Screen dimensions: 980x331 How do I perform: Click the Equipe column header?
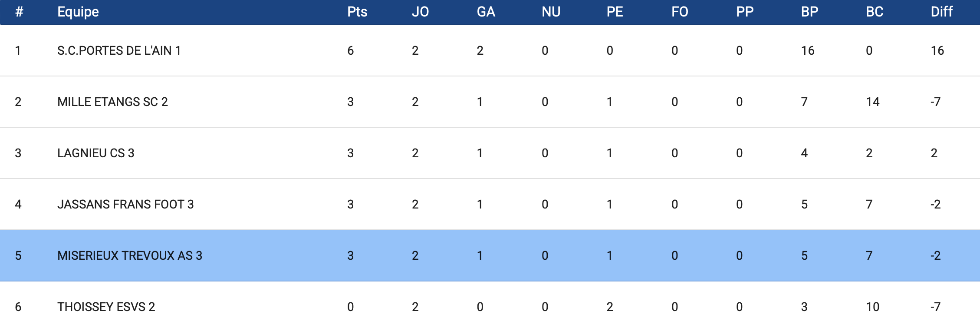pos(78,12)
